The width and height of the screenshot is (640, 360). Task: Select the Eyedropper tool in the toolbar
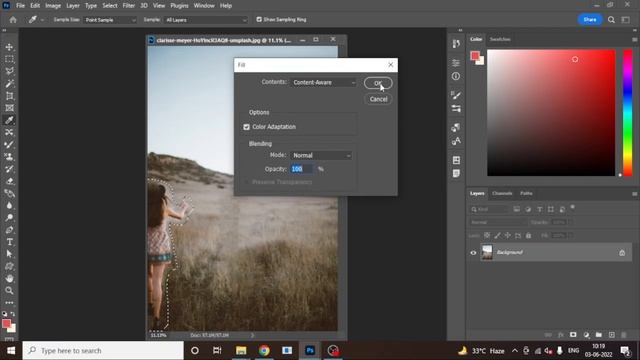[9, 120]
